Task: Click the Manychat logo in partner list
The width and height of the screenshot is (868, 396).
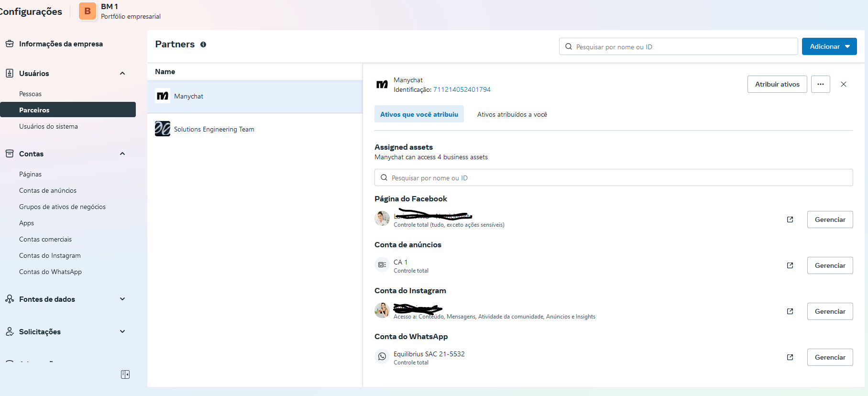Action: click(x=163, y=96)
